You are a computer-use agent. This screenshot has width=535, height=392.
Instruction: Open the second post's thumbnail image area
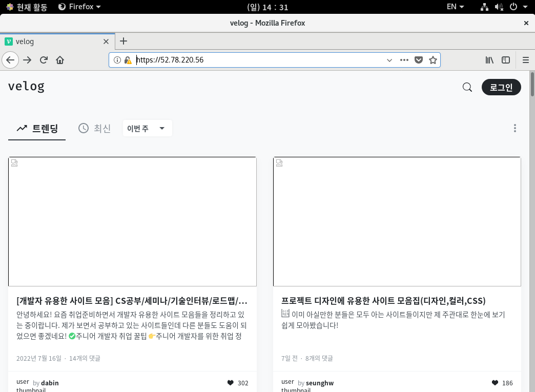tap(397, 222)
